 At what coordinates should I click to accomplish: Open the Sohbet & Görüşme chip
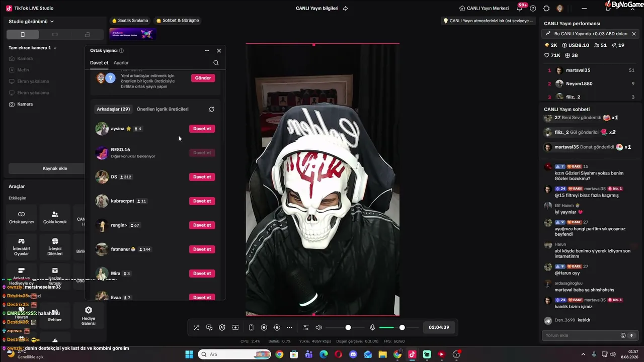[x=178, y=21]
